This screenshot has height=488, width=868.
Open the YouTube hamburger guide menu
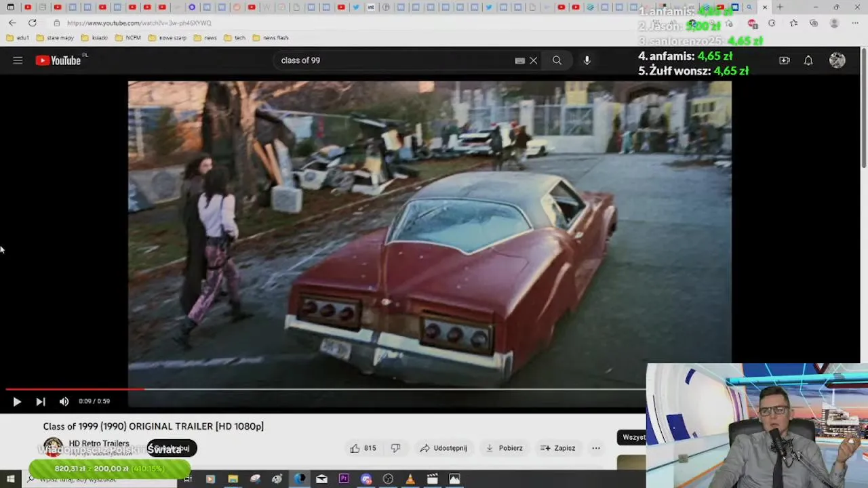(18, 60)
